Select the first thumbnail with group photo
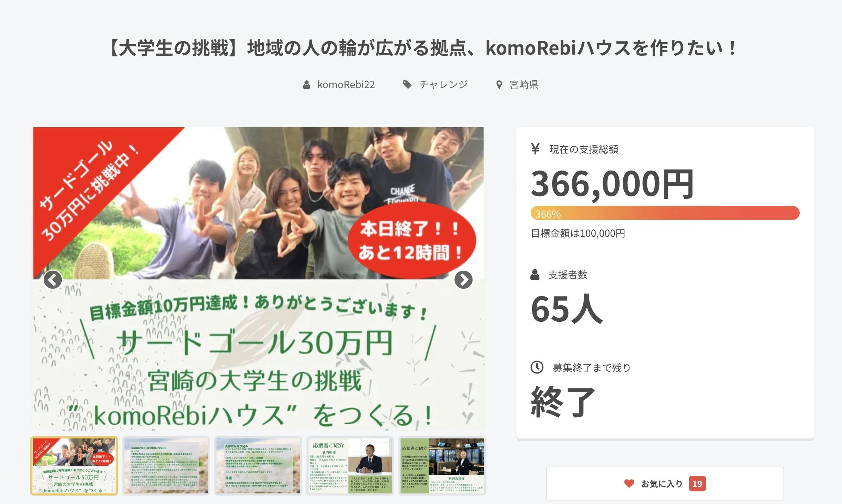842x504 pixels. (74, 466)
